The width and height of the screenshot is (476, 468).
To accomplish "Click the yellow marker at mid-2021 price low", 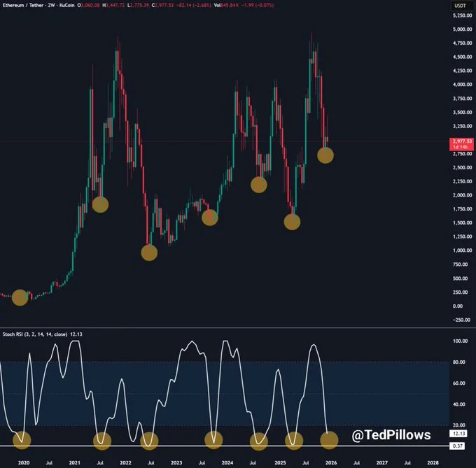I will point(101,204).
